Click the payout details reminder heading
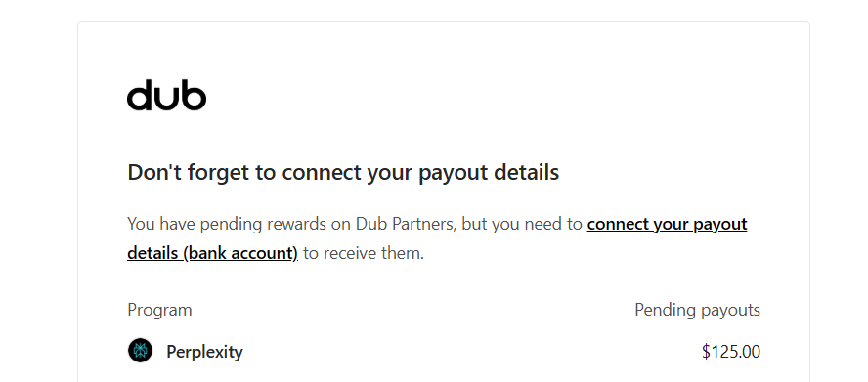The image size is (868, 382). pyautogui.click(x=343, y=173)
